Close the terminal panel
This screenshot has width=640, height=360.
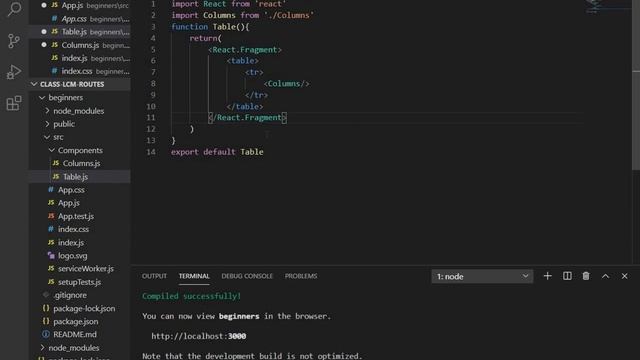(x=624, y=276)
